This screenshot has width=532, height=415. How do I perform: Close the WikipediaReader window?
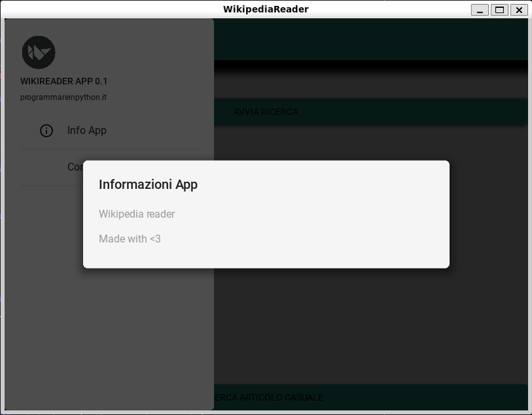point(519,10)
